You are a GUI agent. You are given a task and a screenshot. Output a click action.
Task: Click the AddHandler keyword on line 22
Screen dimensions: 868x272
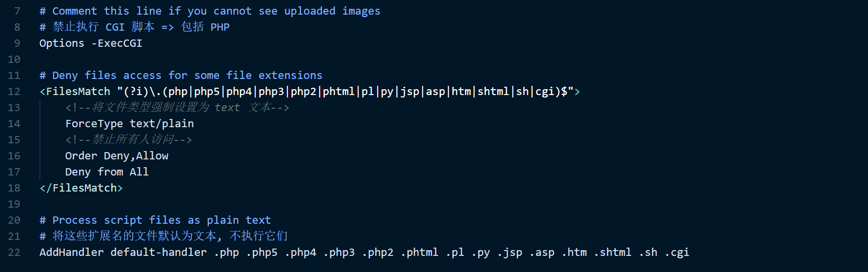point(72,253)
